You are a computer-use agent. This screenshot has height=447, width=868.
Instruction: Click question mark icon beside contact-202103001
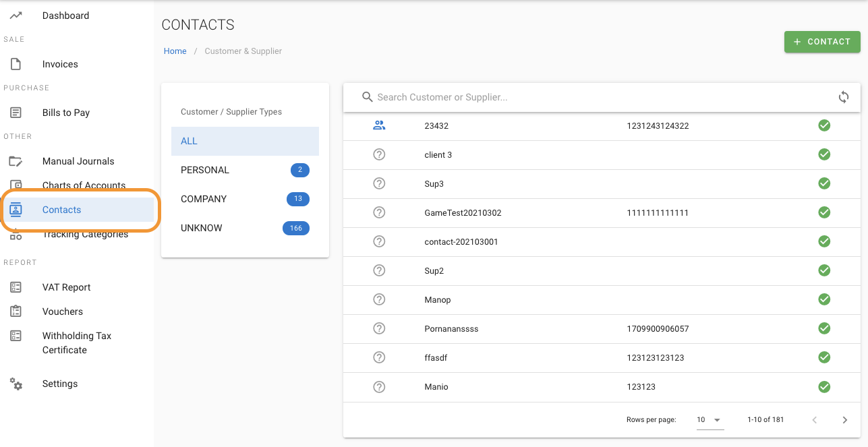[379, 241]
